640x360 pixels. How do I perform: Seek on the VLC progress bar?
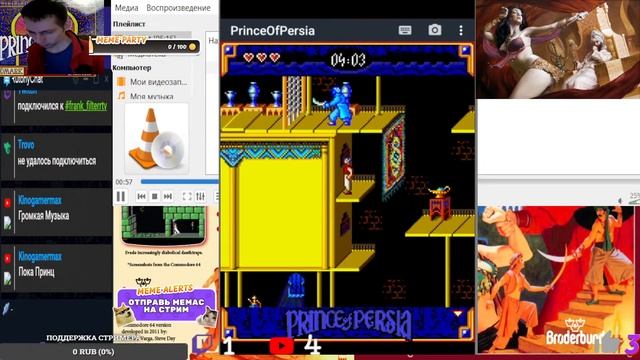tap(180, 182)
